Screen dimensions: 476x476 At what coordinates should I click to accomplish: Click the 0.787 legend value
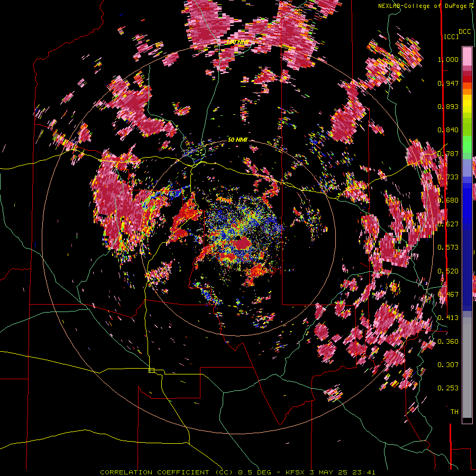[448, 153]
